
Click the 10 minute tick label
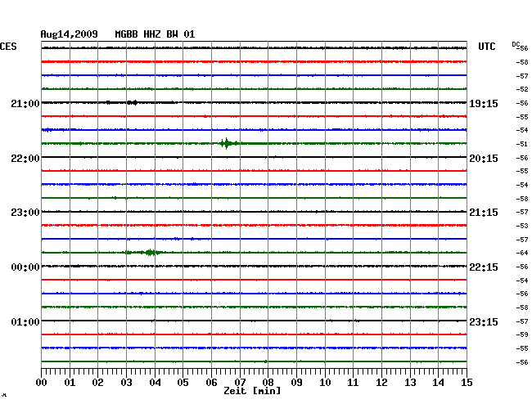pyautogui.click(x=325, y=382)
